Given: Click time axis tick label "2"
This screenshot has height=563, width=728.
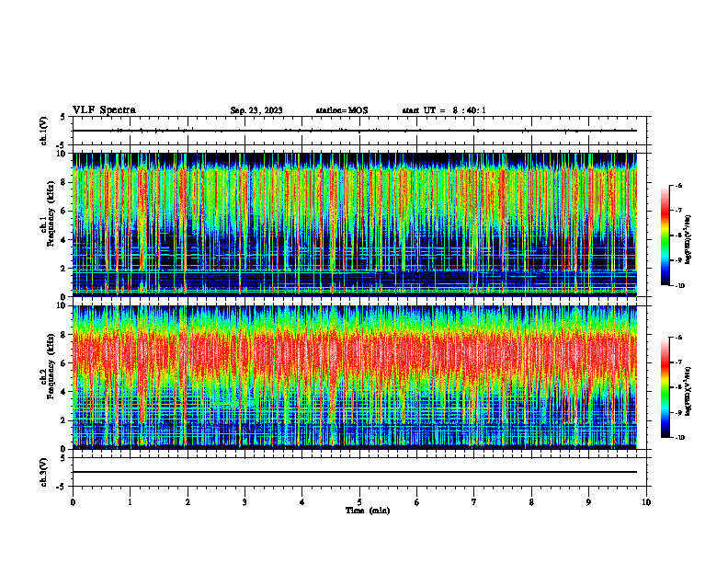Looking at the screenshot, I should 188,502.
